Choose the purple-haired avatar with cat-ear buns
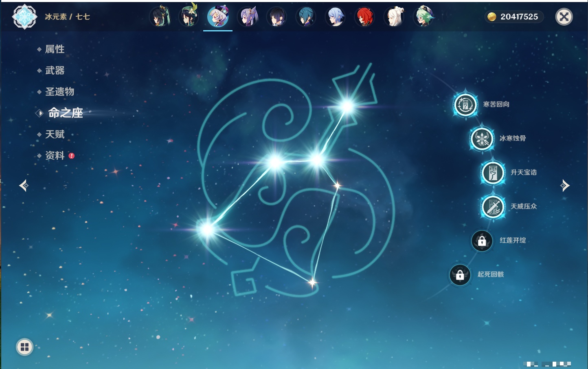This screenshot has height=369, width=588. (248, 17)
